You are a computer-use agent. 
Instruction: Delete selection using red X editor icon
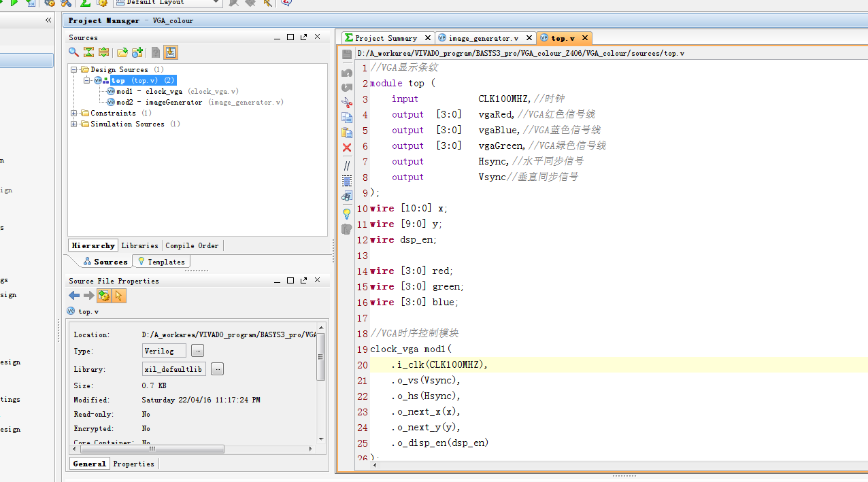pos(347,148)
